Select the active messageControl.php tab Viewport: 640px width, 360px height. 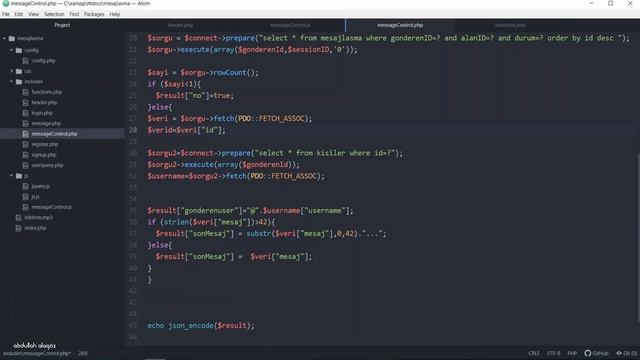400,25
